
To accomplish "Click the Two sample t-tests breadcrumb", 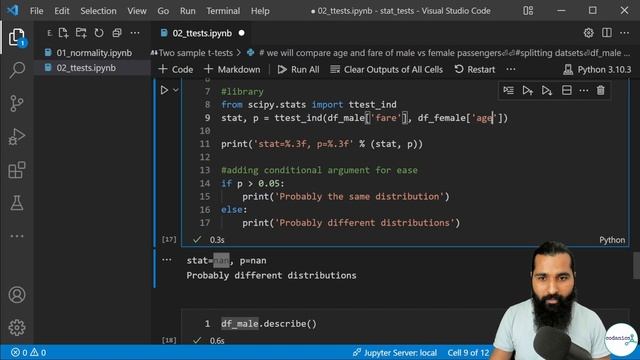I will (196, 53).
